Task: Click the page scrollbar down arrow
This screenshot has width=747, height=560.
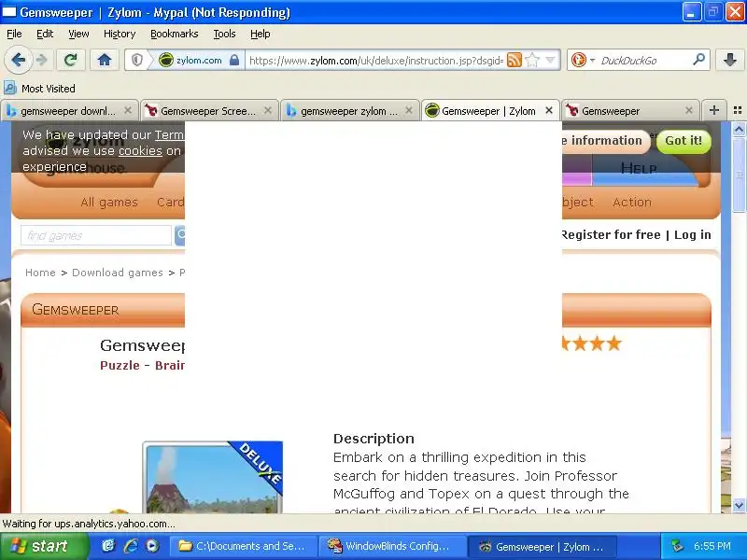Action: coord(739,505)
